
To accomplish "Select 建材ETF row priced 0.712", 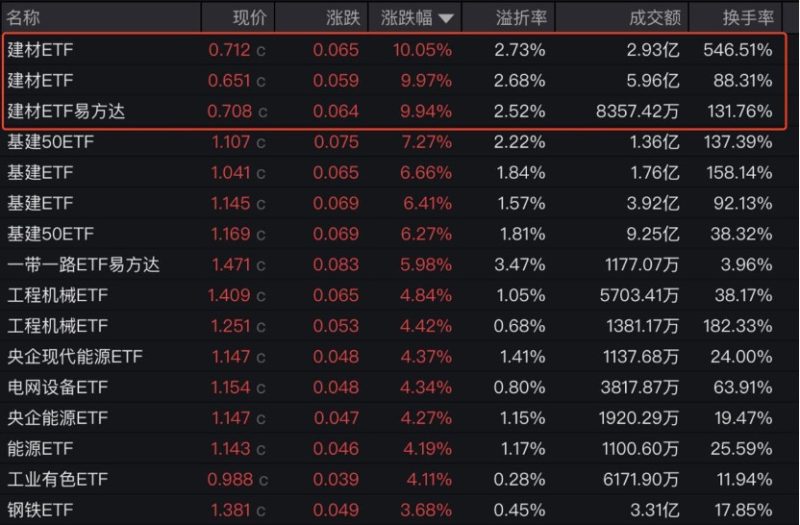I will 394,50.
